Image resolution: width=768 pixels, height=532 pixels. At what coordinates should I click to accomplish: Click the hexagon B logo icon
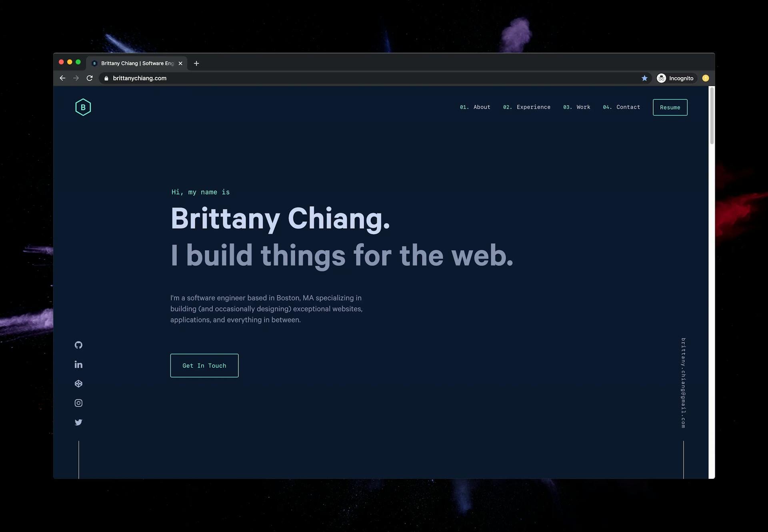click(x=83, y=107)
